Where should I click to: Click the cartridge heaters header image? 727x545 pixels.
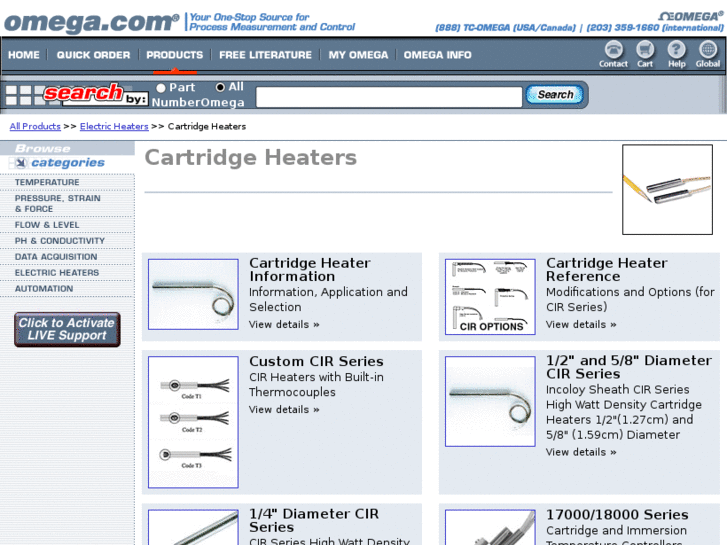[667, 189]
